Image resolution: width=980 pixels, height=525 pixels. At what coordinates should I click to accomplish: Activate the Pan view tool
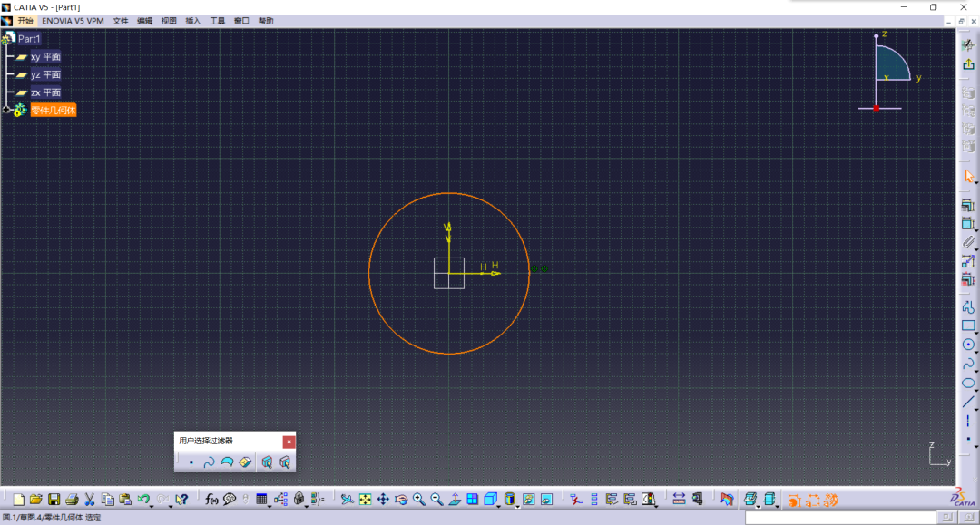[x=383, y=500]
